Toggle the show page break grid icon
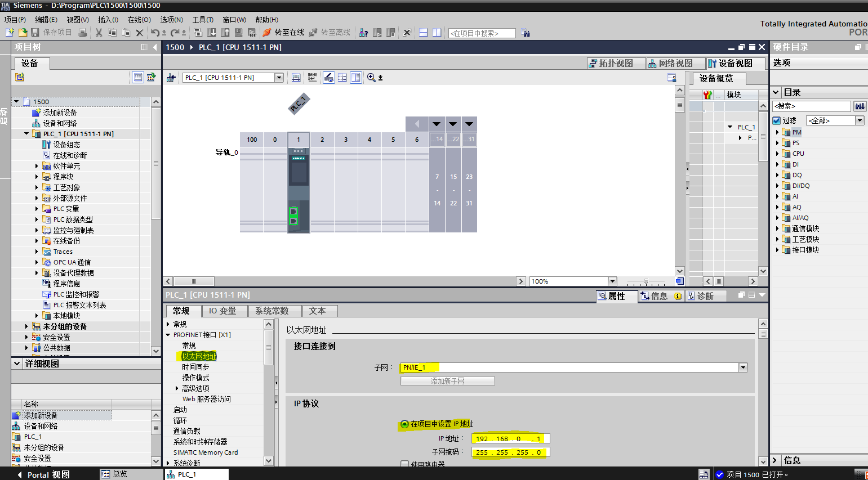This screenshot has height=480, width=868. (342, 78)
